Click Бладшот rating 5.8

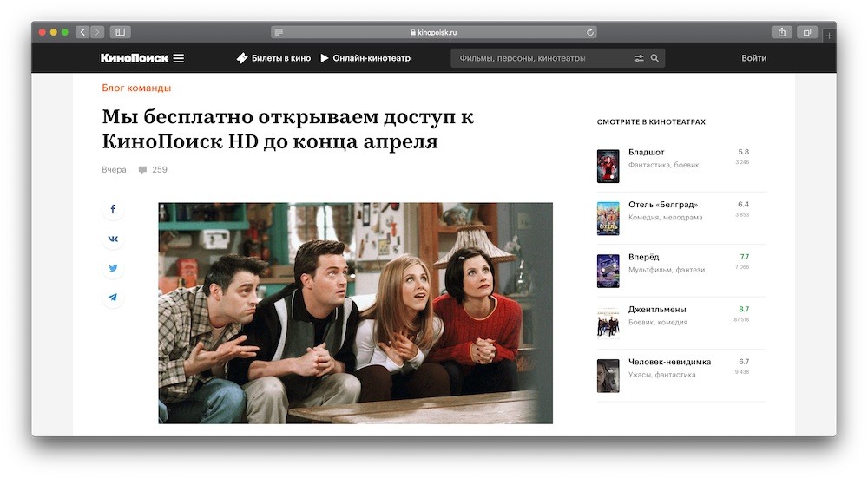tap(744, 152)
